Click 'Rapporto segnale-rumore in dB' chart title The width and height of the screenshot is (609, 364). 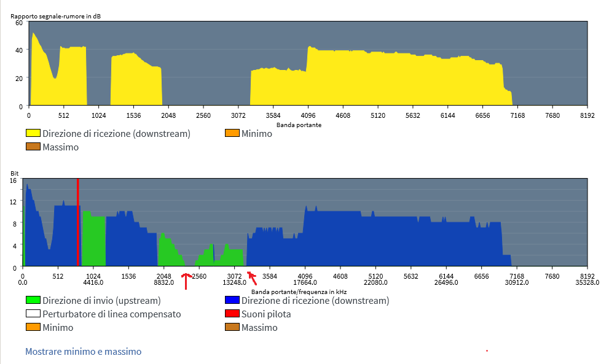point(55,17)
